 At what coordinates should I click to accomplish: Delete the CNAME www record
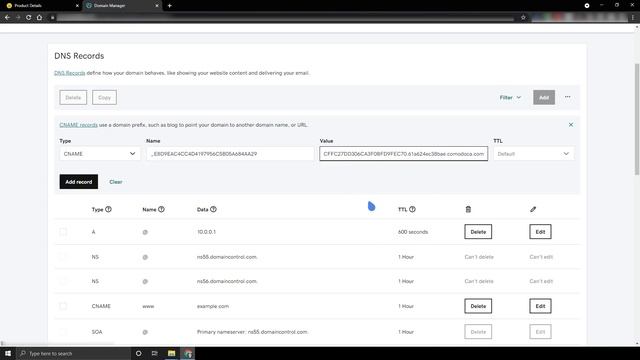tap(478, 306)
